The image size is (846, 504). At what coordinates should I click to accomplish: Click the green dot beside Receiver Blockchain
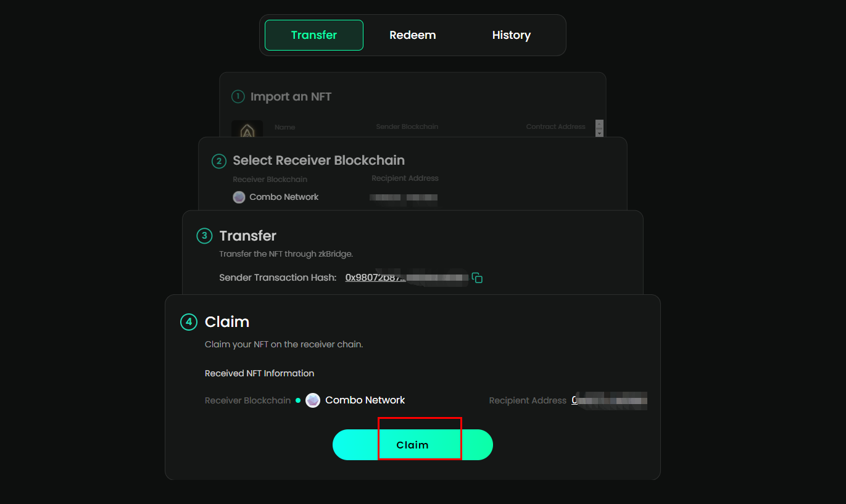click(x=298, y=400)
